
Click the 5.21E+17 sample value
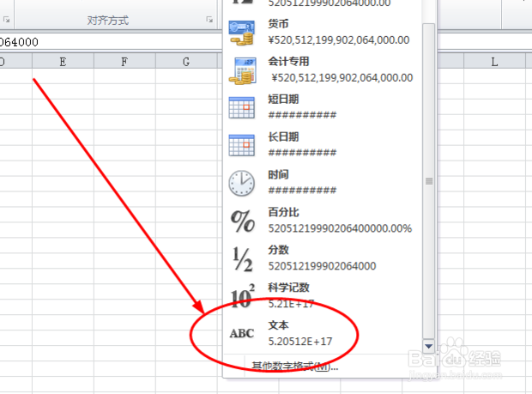[291, 304]
